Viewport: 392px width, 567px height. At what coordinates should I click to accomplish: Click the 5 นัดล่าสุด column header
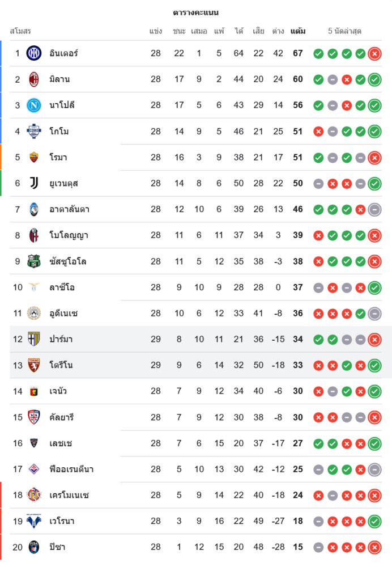tap(344, 31)
